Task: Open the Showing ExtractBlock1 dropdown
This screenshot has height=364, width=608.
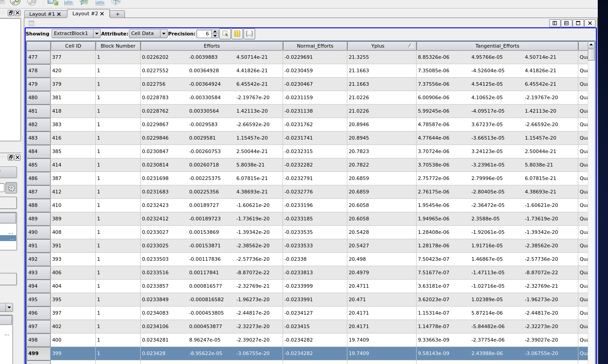Action: [76, 34]
